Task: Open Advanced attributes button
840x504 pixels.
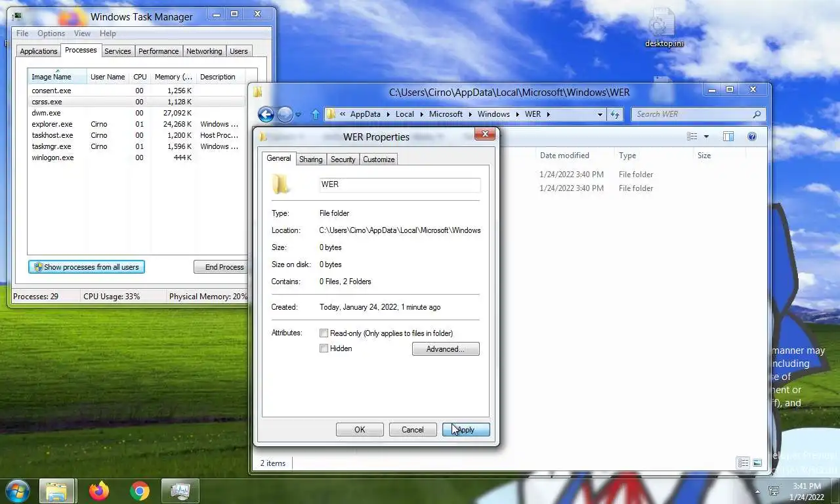Action: (x=446, y=349)
